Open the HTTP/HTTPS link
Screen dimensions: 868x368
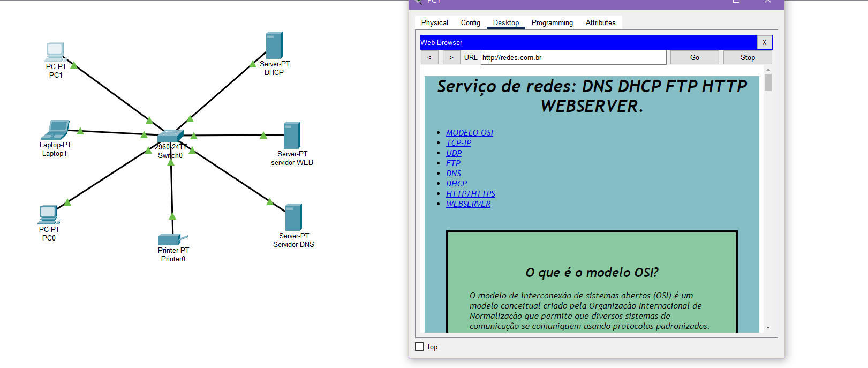pos(471,194)
